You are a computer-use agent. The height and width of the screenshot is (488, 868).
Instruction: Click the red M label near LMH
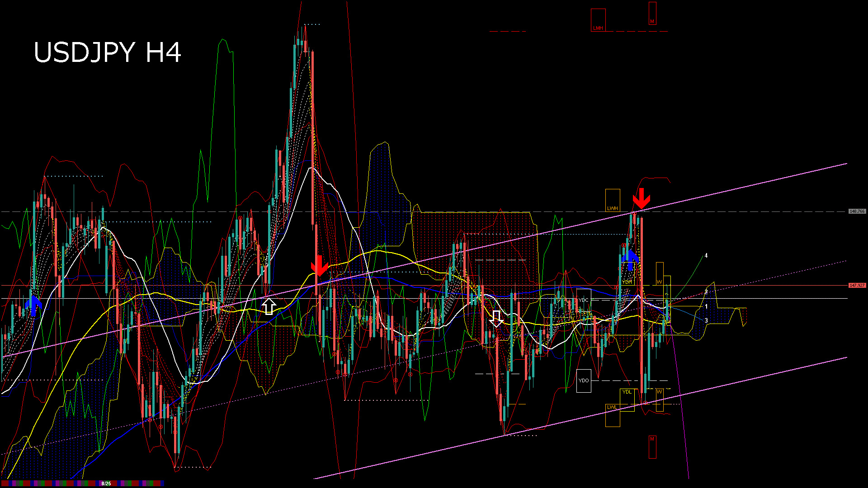pos(652,14)
